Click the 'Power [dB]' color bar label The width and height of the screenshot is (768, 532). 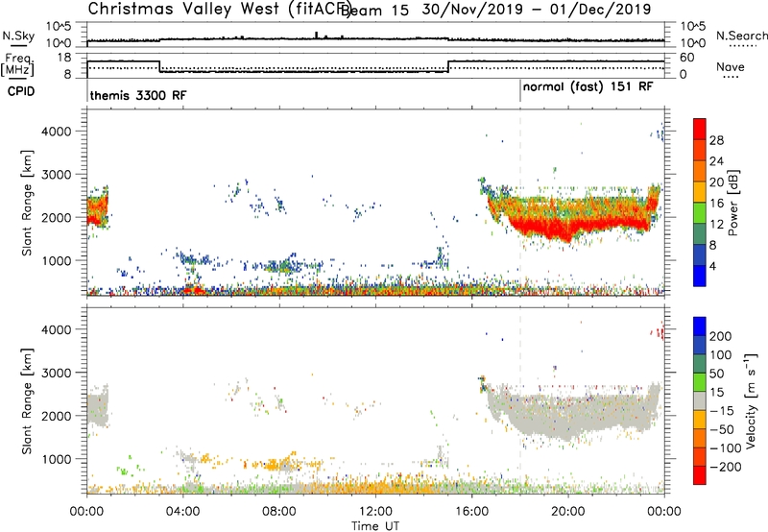click(733, 203)
